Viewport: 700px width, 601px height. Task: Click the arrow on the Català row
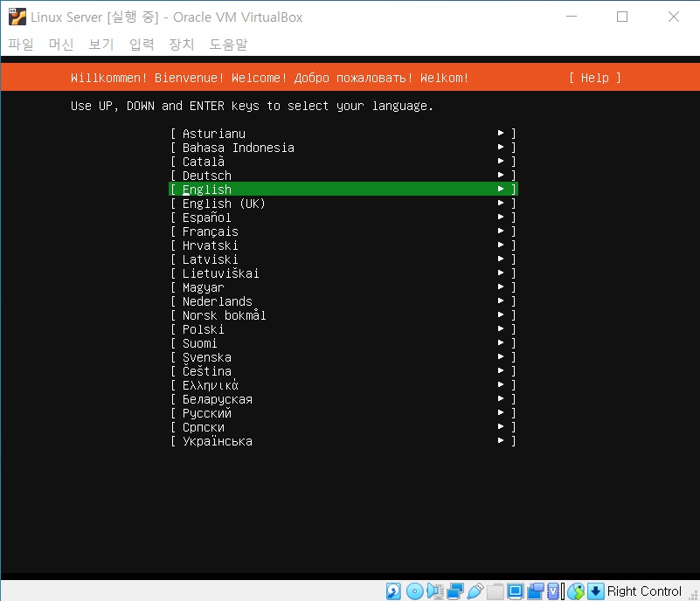(x=501, y=161)
